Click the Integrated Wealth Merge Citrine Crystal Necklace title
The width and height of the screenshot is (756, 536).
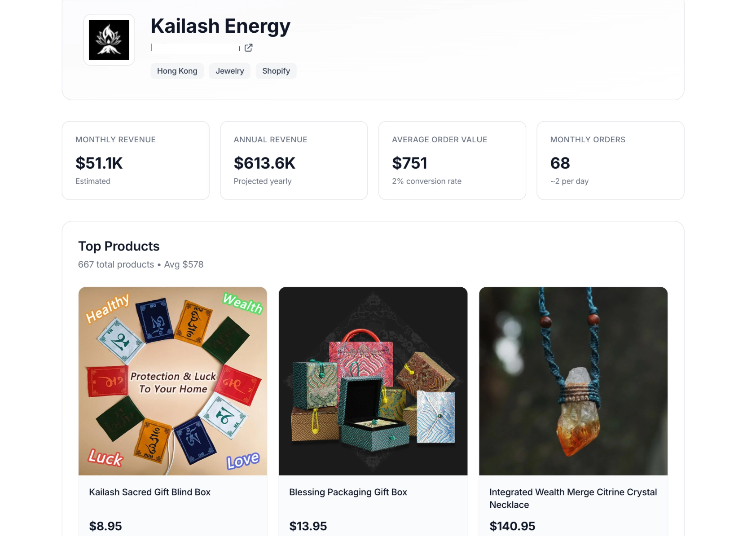[573, 498]
